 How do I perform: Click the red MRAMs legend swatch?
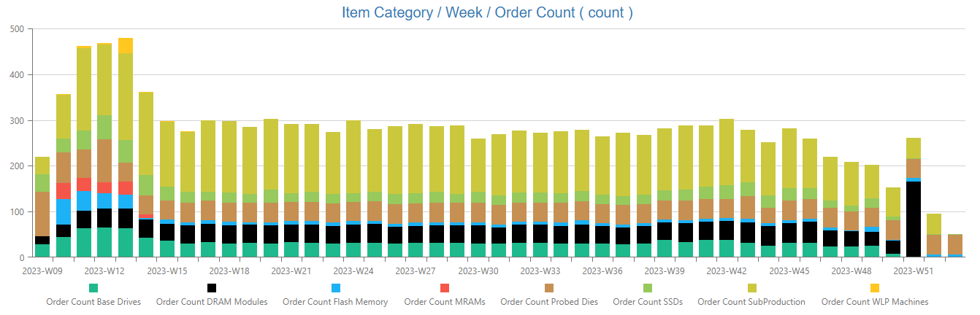445,288
